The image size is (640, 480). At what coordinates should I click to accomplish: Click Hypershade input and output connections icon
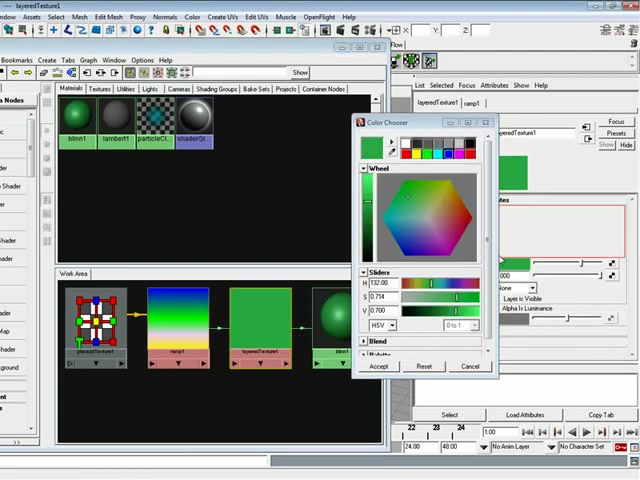(x=101, y=73)
